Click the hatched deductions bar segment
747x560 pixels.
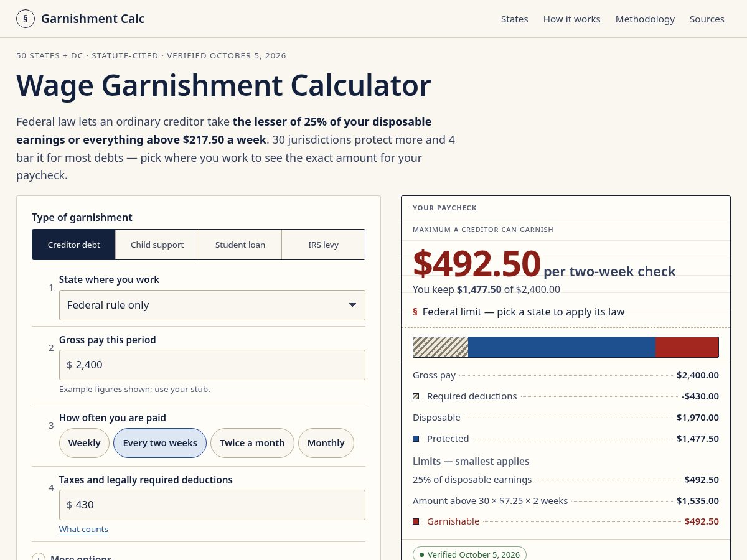441,347
